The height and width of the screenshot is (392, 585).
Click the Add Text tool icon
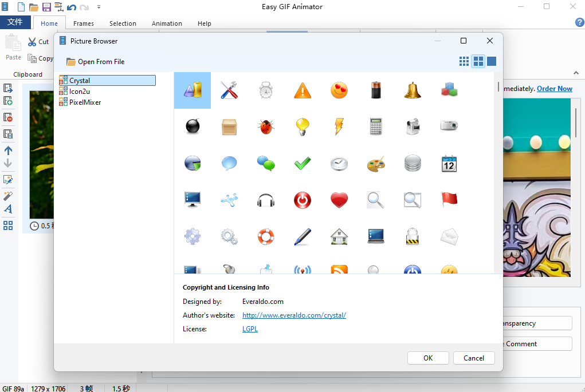tap(8, 209)
